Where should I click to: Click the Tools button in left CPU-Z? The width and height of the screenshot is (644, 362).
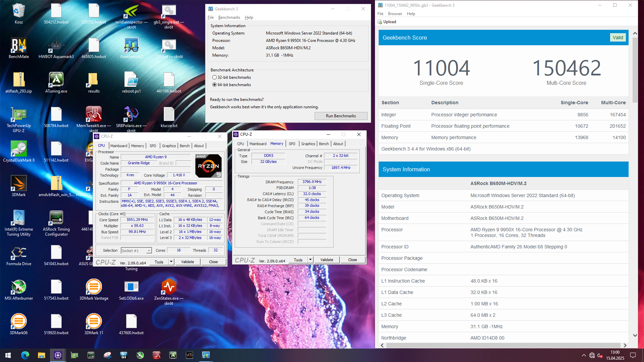(159, 262)
